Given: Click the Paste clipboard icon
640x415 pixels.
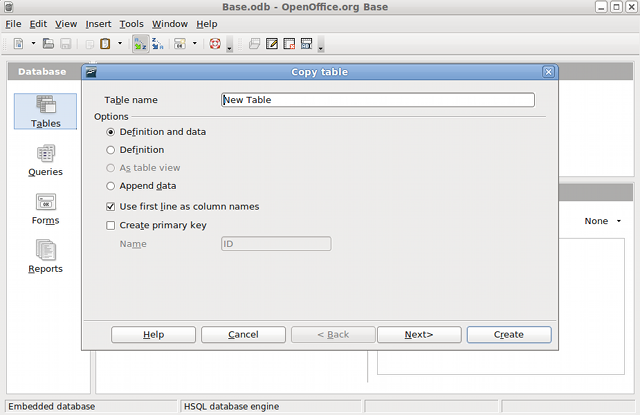Looking at the screenshot, I should pos(105,44).
